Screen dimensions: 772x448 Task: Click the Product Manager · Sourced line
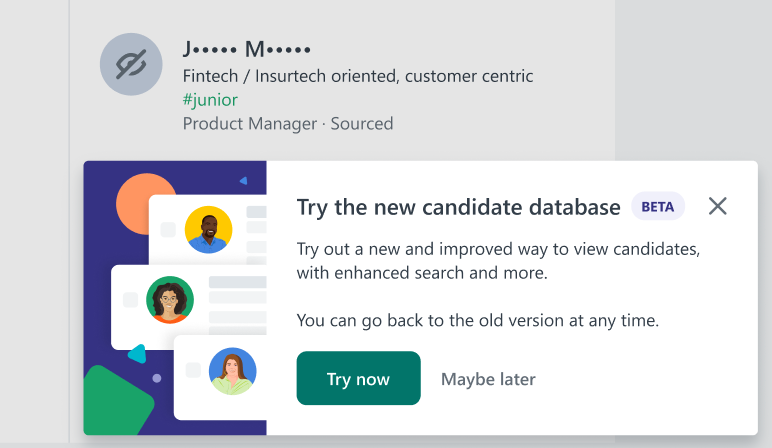288,124
